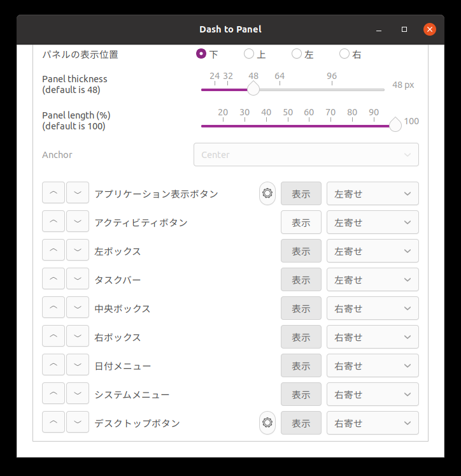This screenshot has height=476, width=461.
Task: Click the Panel thickness slider handle
Action: coord(253,89)
